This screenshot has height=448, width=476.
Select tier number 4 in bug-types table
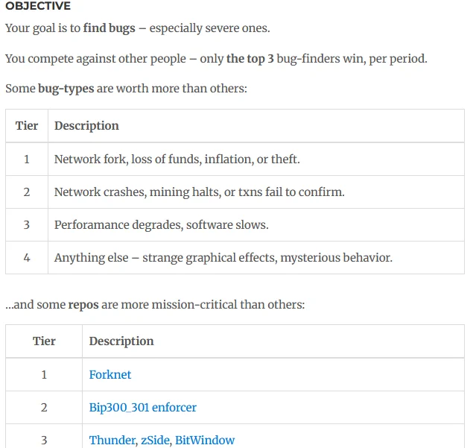coord(27,258)
